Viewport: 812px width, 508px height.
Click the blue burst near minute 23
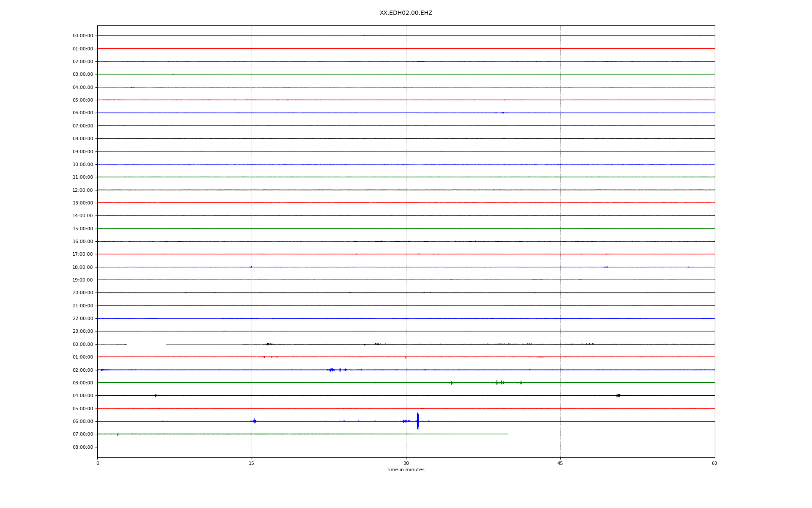[332, 370]
